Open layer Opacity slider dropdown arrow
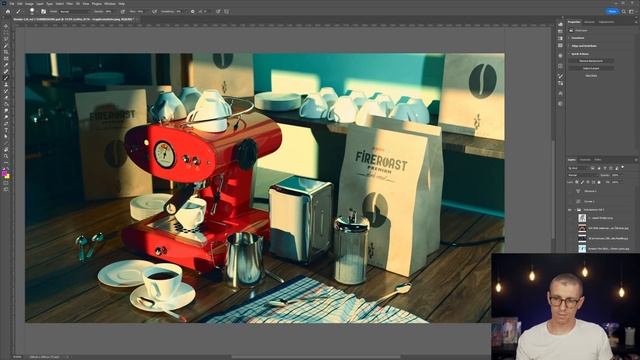This screenshot has width=640, height=360. [622, 175]
